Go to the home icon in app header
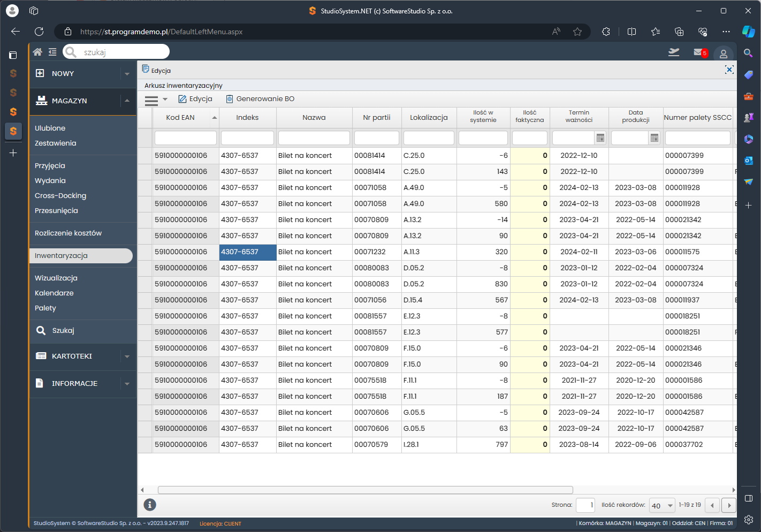The width and height of the screenshot is (761, 532). pos(37,52)
